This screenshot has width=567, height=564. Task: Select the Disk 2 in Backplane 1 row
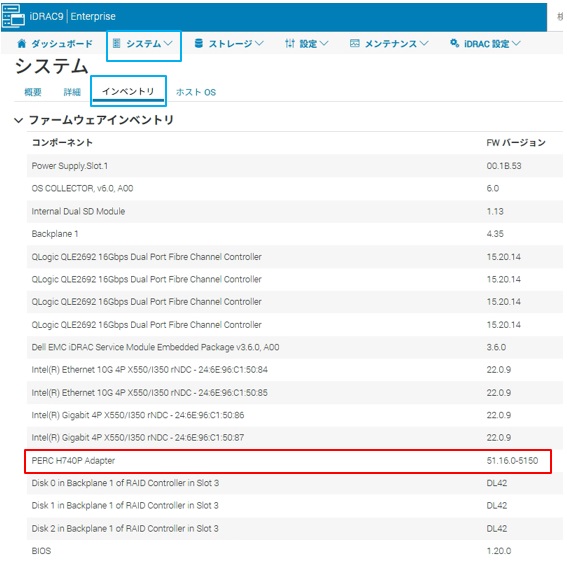(x=294, y=529)
